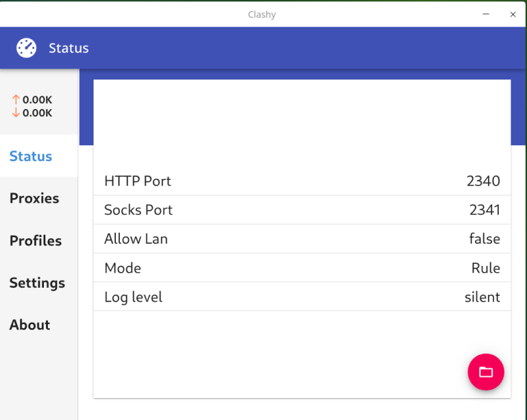This screenshot has width=527, height=420.
Task: Select the Log level label
Action: coord(133,297)
